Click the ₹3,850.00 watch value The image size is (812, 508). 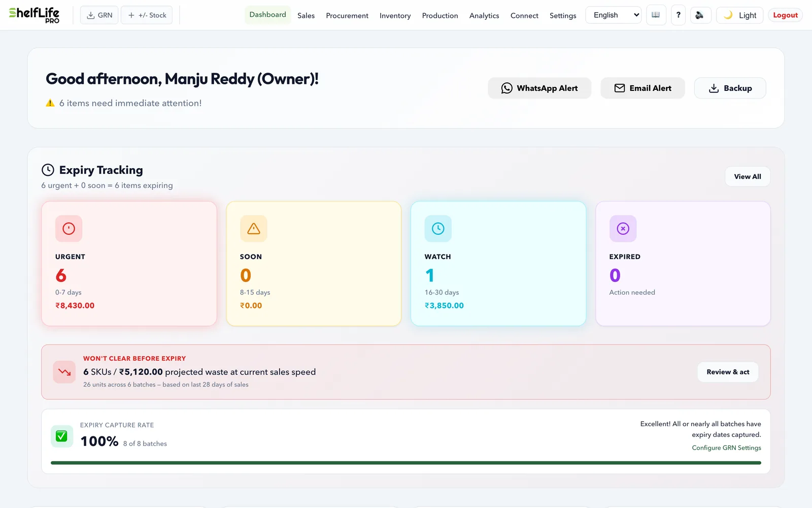click(x=444, y=305)
